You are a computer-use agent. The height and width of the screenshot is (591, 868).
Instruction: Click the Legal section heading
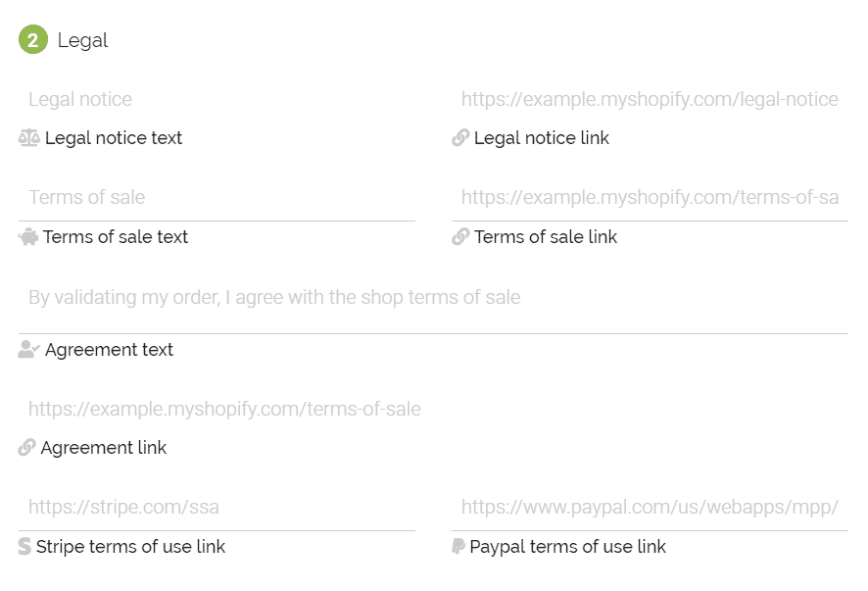(x=82, y=40)
